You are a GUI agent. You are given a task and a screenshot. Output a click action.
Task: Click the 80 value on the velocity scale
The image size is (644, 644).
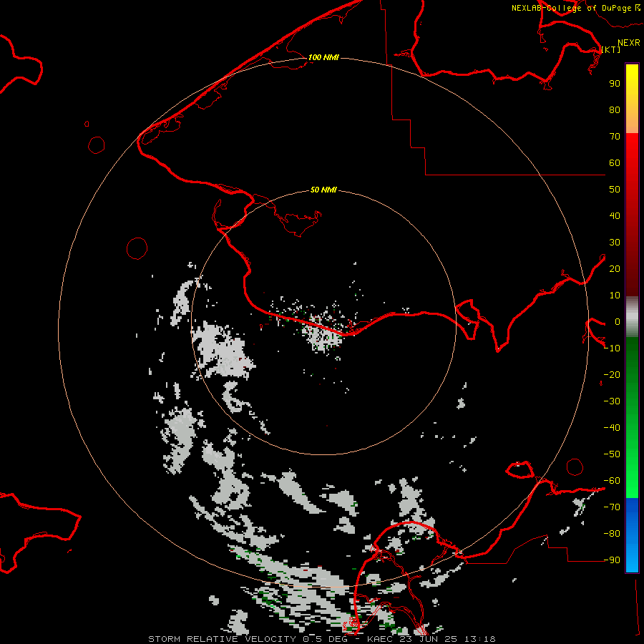615,109
